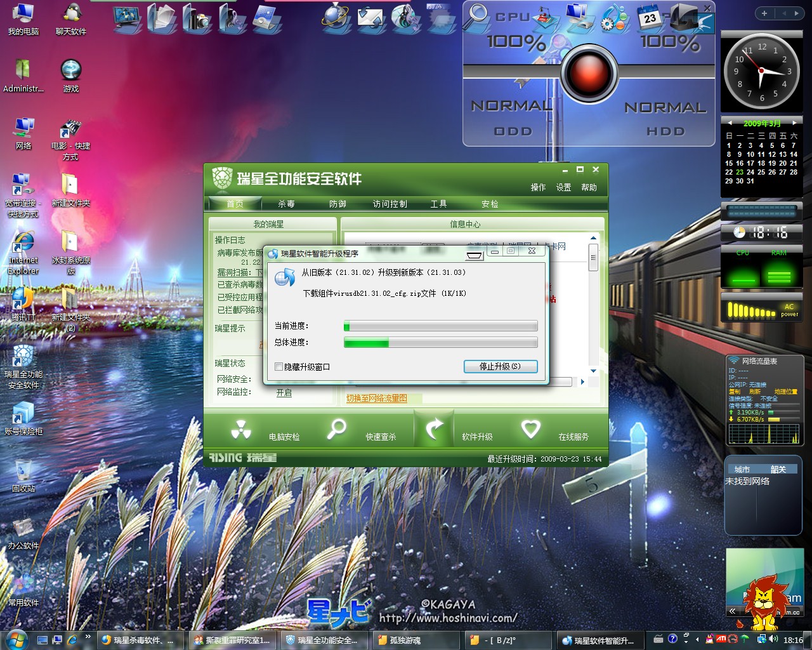Click the Windows Start orb
Viewport: 812px width, 650px height.
click(x=16, y=639)
